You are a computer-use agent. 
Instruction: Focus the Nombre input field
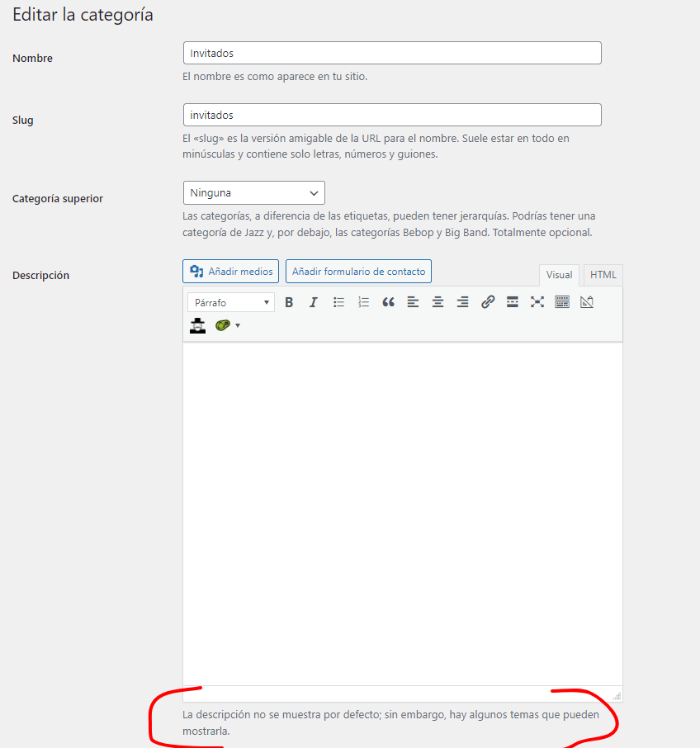point(392,53)
